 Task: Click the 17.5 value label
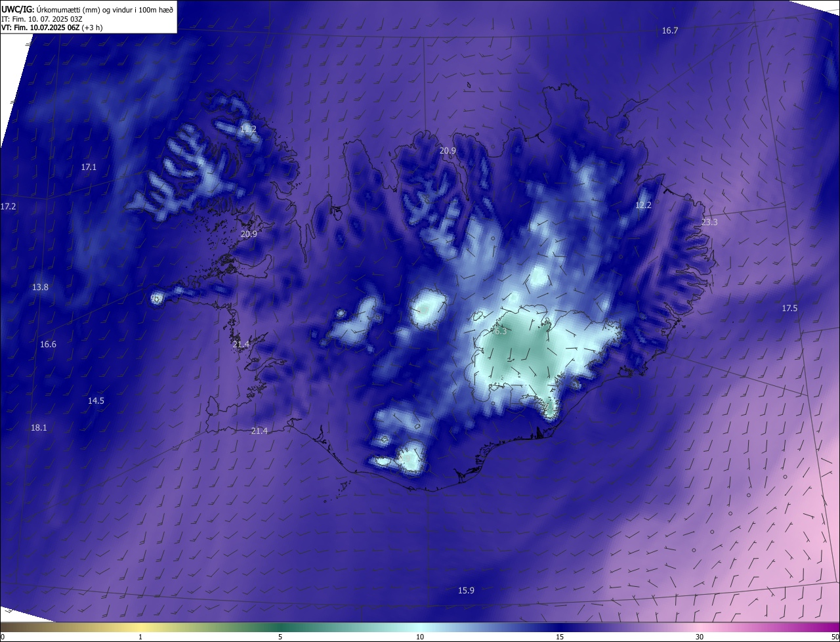click(789, 309)
